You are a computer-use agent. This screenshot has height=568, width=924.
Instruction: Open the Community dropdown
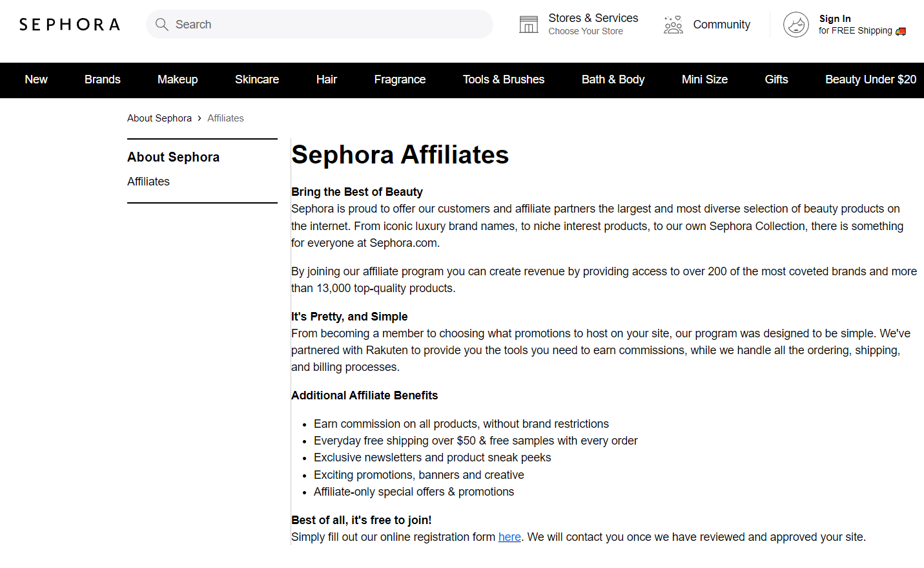pyautogui.click(x=707, y=25)
